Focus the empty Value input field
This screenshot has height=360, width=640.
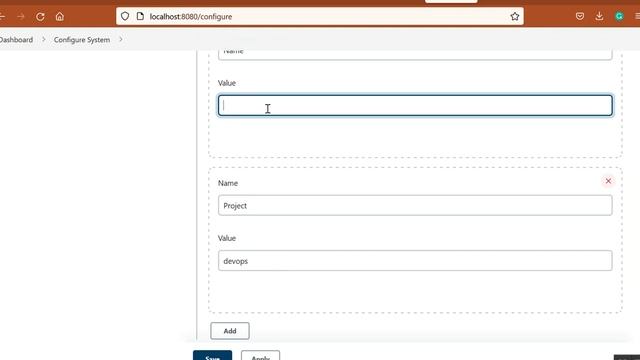click(x=415, y=105)
